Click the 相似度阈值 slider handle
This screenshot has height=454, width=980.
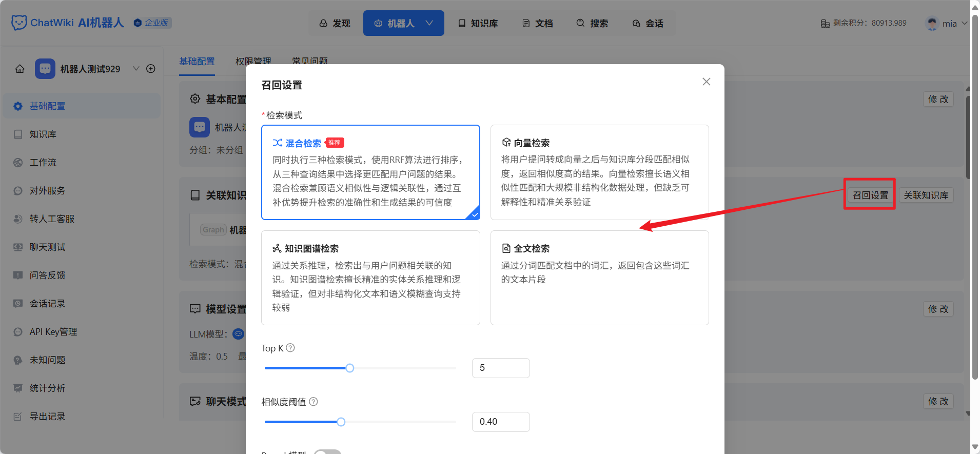pyautogui.click(x=341, y=422)
